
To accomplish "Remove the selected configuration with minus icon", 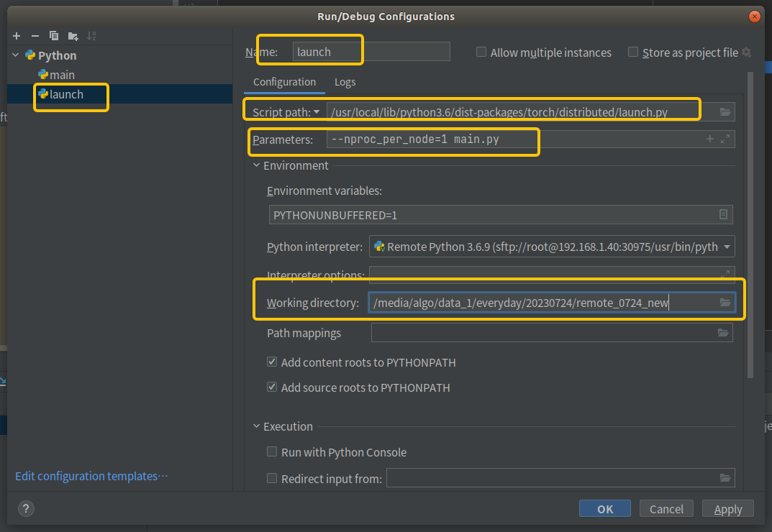I will tap(35, 36).
